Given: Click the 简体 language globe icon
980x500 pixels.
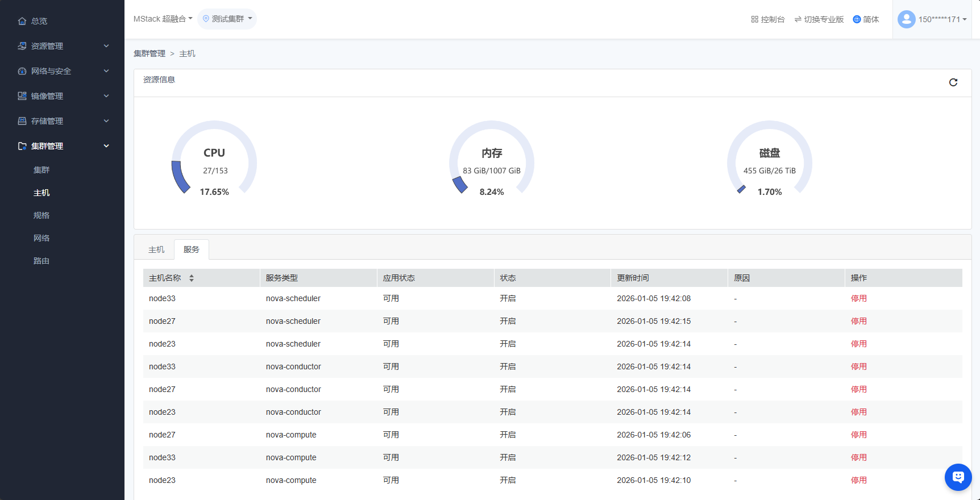Looking at the screenshot, I should point(857,19).
